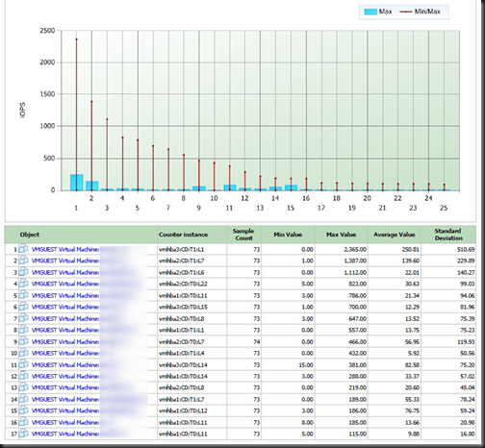The image size is (485, 448).
Task: Select counter instance vmhba1:C0:T0:L12
Action: [183, 411]
